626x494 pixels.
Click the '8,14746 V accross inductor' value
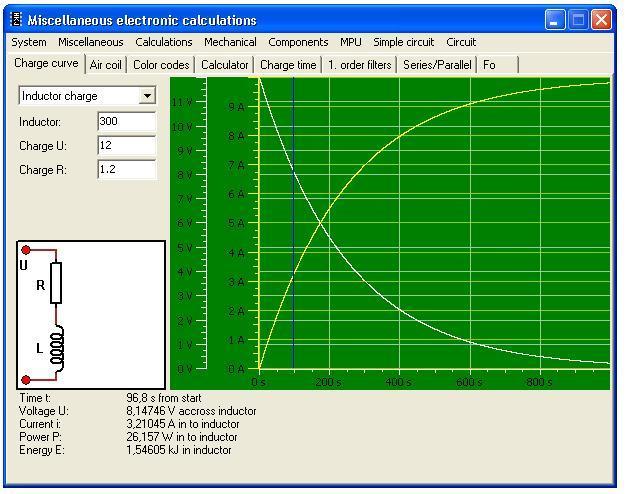point(191,411)
